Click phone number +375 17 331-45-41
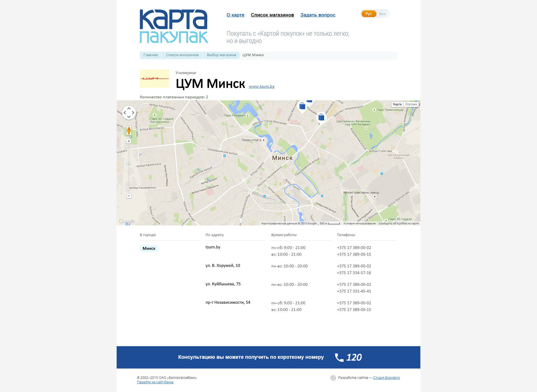This screenshot has height=392, width=537. [x=354, y=291]
